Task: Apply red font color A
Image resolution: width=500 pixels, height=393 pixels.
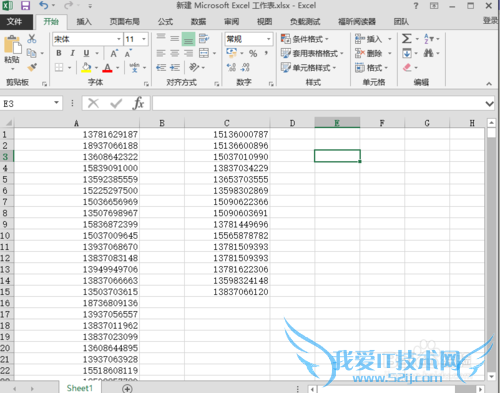Action: click(x=107, y=68)
